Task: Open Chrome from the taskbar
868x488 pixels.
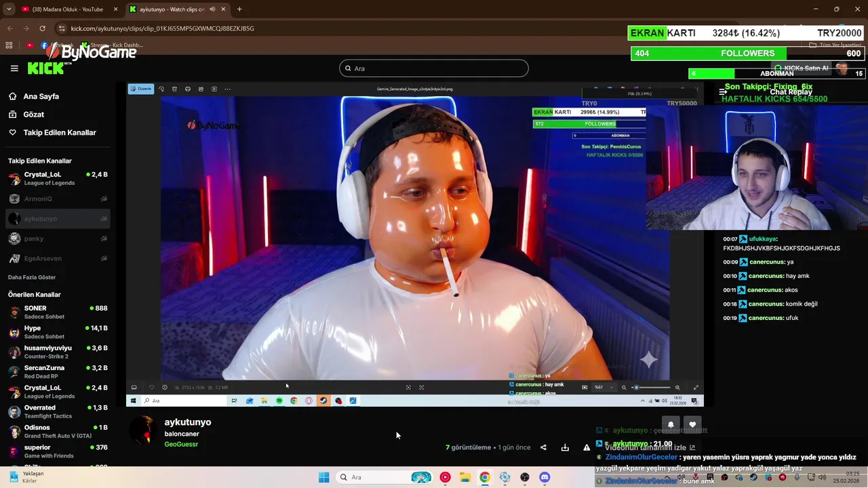Action: 485,477
